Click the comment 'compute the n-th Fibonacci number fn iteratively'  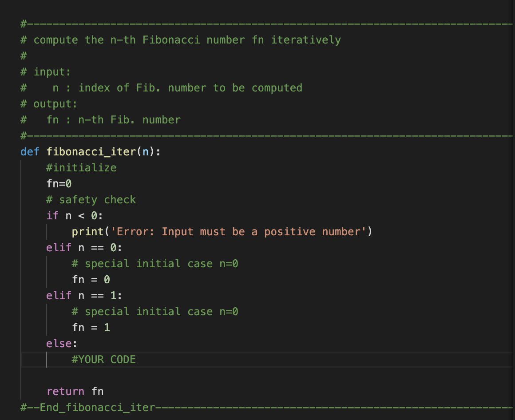187,40
